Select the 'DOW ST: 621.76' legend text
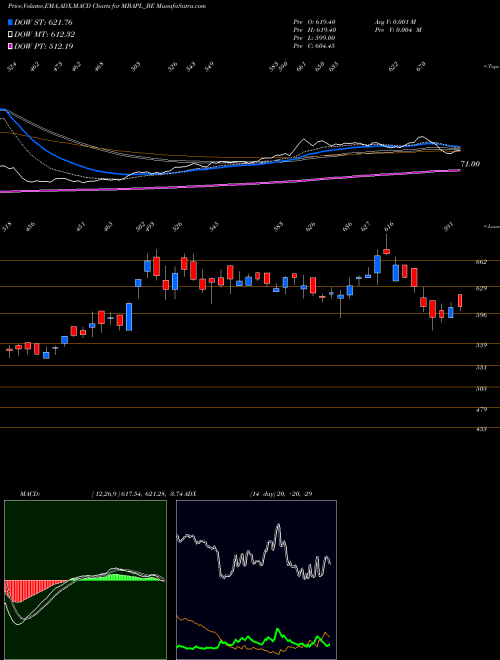Viewport: 500px width, 660px height. point(43,22)
